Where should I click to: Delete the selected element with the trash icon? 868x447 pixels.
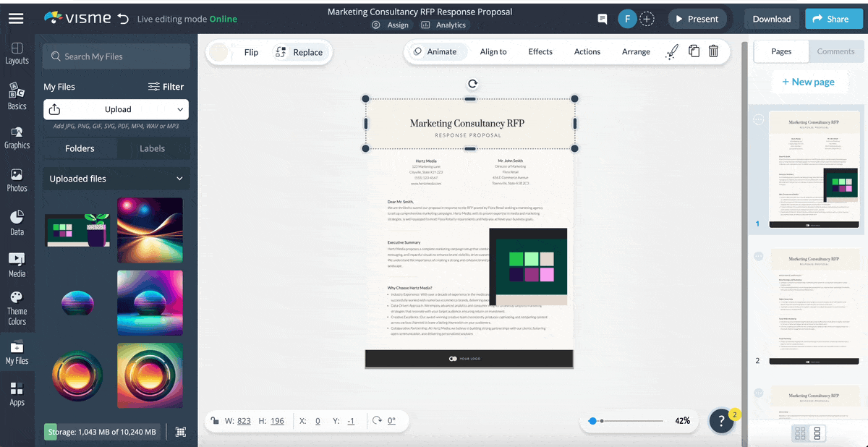[713, 51]
